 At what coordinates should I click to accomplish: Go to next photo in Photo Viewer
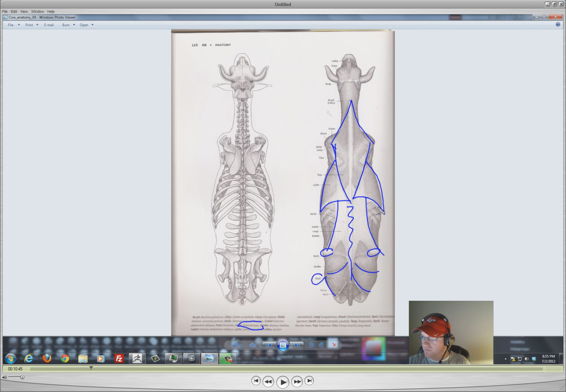(297, 345)
